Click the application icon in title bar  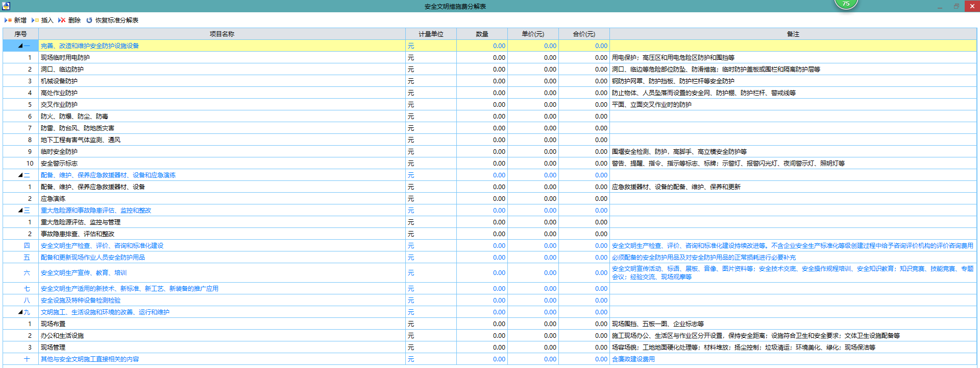(x=6, y=6)
